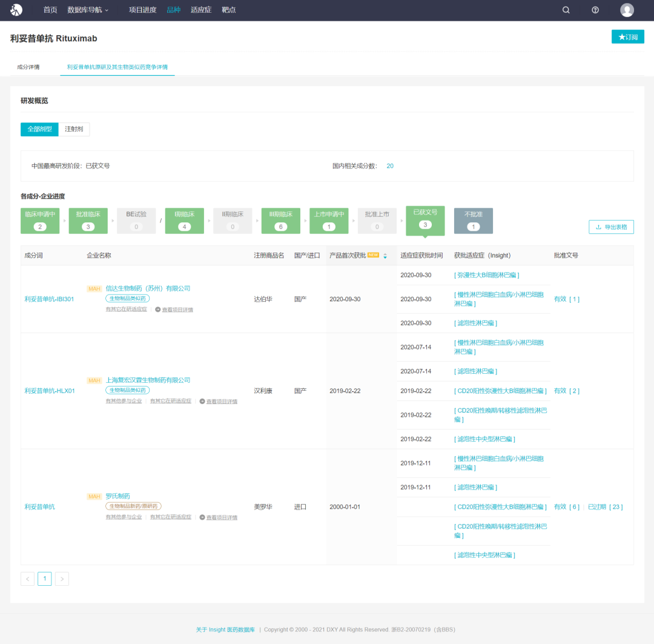Click the 美罗华 registered product name
Screen dimensions: 654x644
coord(263,507)
